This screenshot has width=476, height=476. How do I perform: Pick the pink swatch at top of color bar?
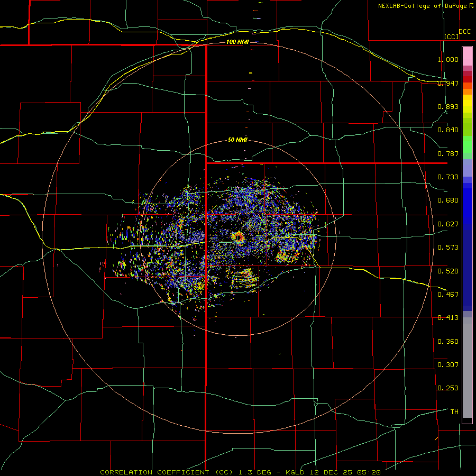pyautogui.click(x=467, y=57)
